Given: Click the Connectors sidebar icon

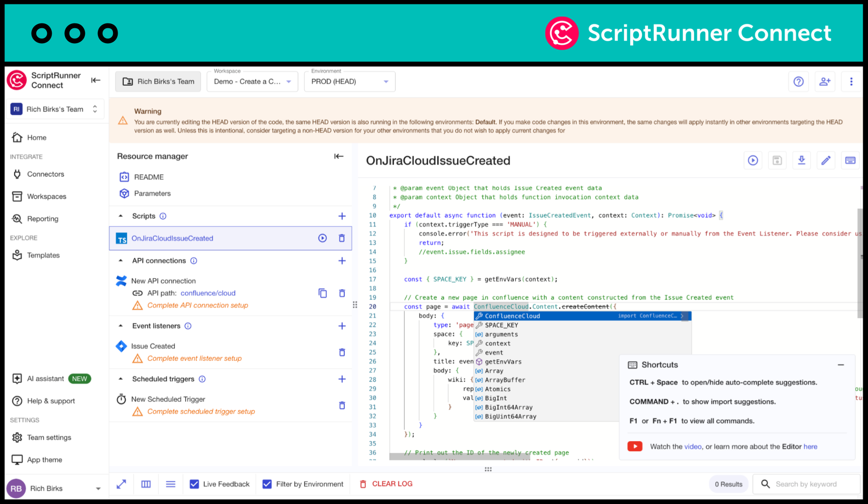Looking at the screenshot, I should [17, 173].
